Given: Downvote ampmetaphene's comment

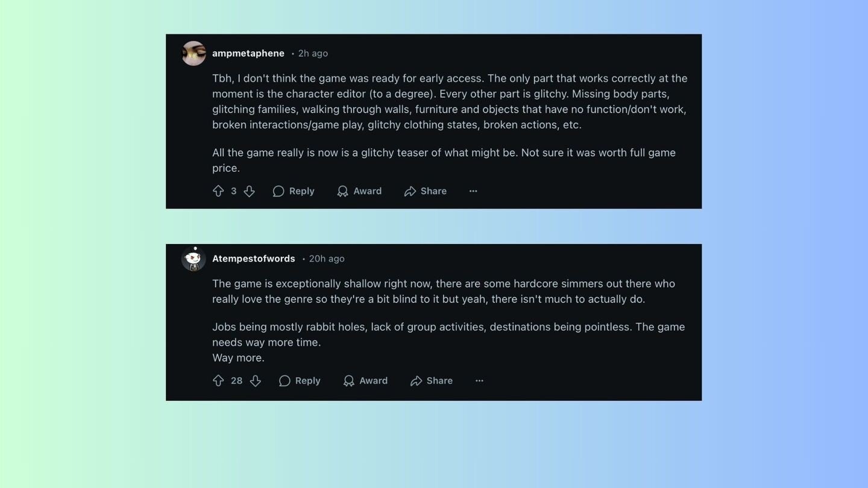Looking at the screenshot, I should coord(249,191).
